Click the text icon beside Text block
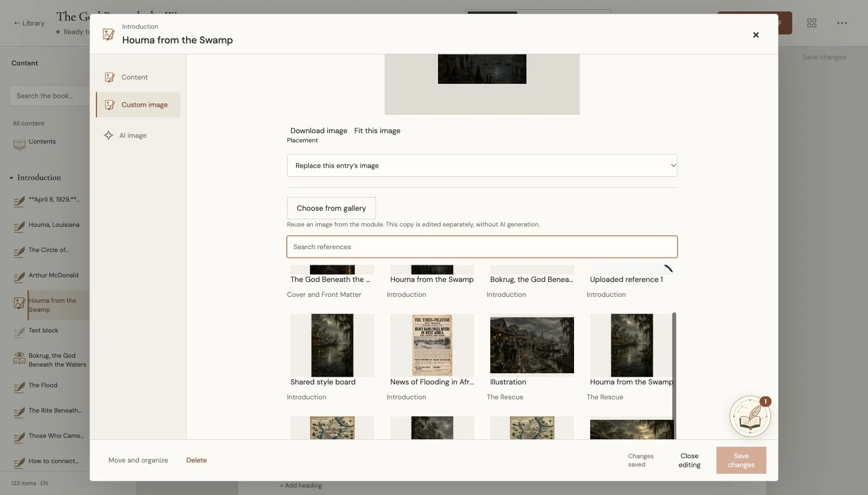This screenshot has width=868, height=495. point(20,332)
